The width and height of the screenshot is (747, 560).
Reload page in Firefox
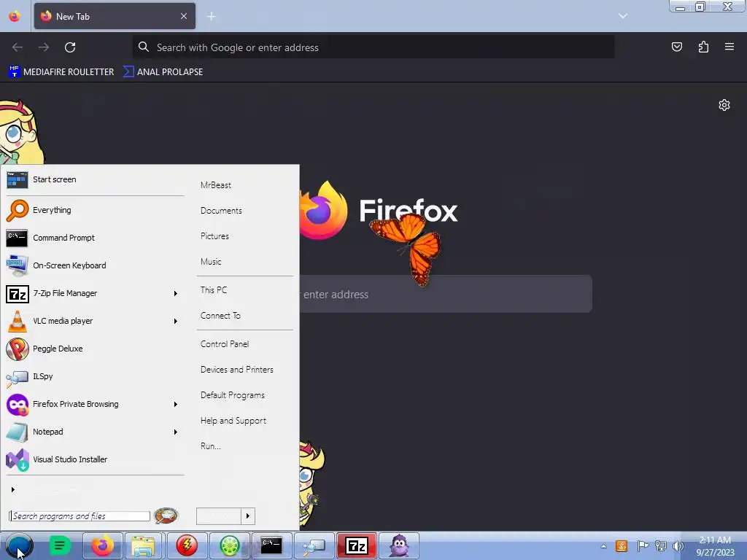pos(70,47)
